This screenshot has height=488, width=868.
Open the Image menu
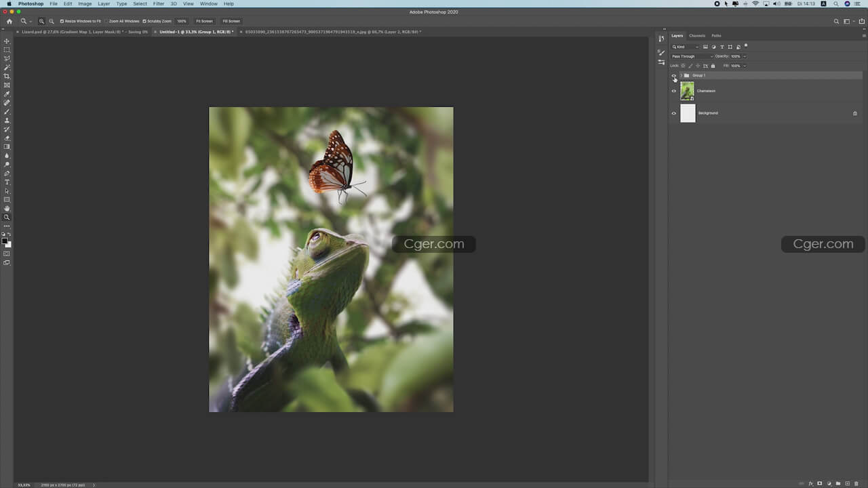pyautogui.click(x=85, y=3)
